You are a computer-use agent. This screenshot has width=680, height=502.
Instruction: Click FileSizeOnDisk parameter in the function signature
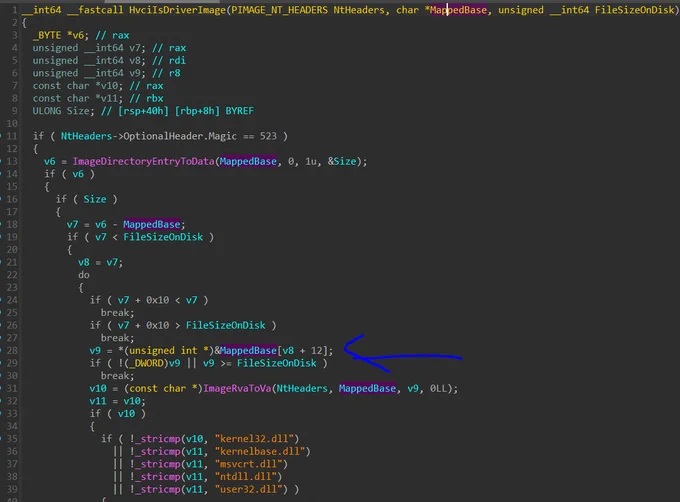pos(634,10)
